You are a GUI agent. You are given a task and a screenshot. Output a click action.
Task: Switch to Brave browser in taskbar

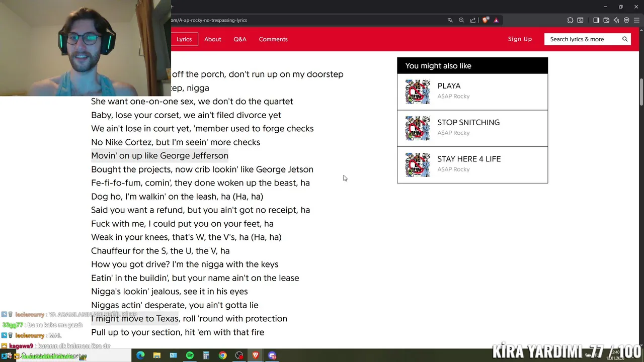tap(256, 355)
